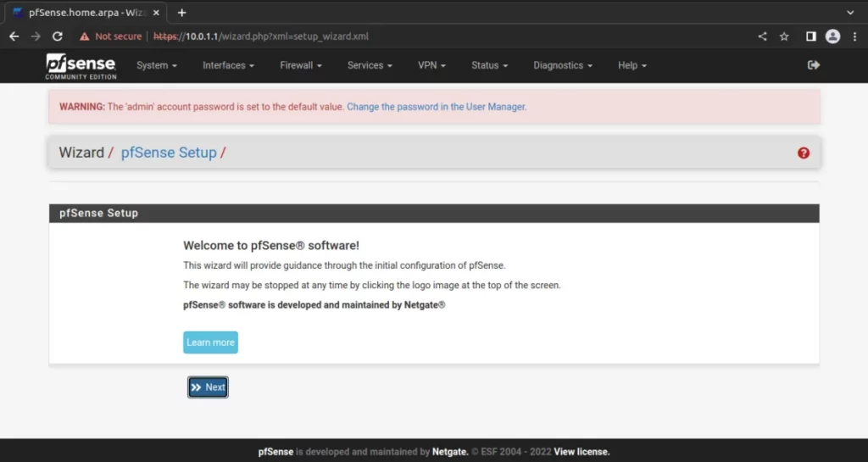Click the Wizard breadcrumb text
This screenshot has width=868, height=462.
[x=81, y=153]
